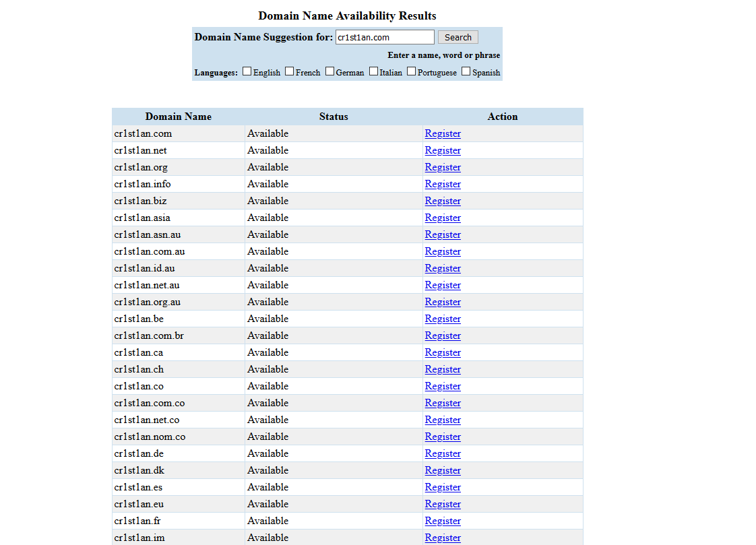Viewport: 756px width, 545px height.
Task: Select the cr1st1an.asia domain name cell
Action: 179,218
